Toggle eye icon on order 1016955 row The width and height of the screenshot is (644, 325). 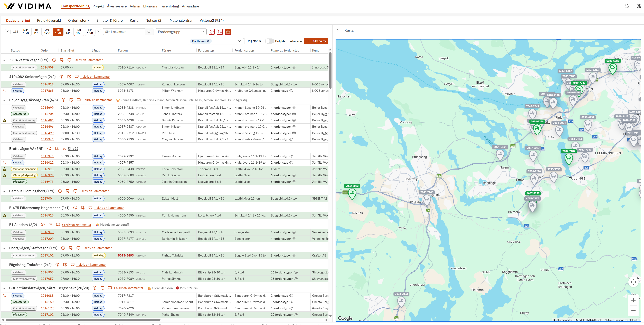click(296, 273)
